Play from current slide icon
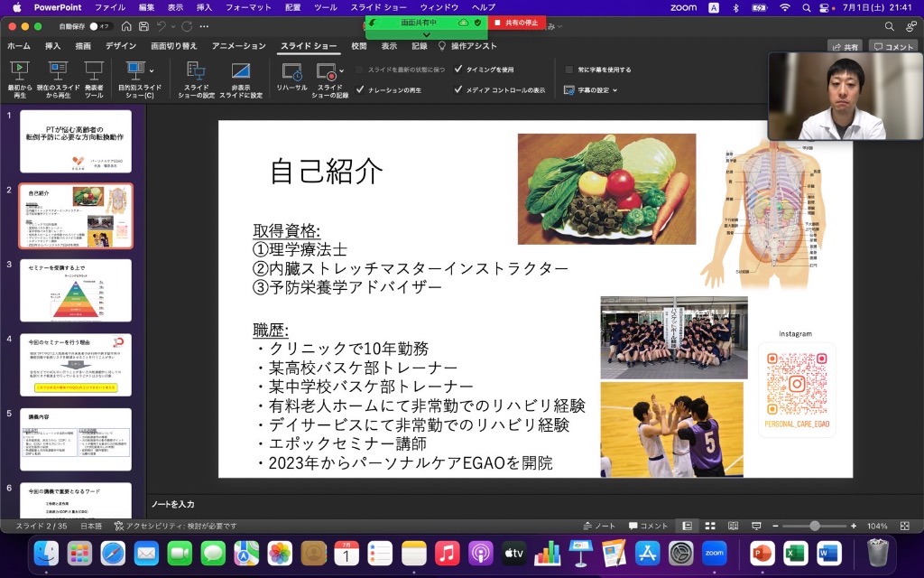Image resolution: width=924 pixels, height=578 pixels. click(x=58, y=72)
